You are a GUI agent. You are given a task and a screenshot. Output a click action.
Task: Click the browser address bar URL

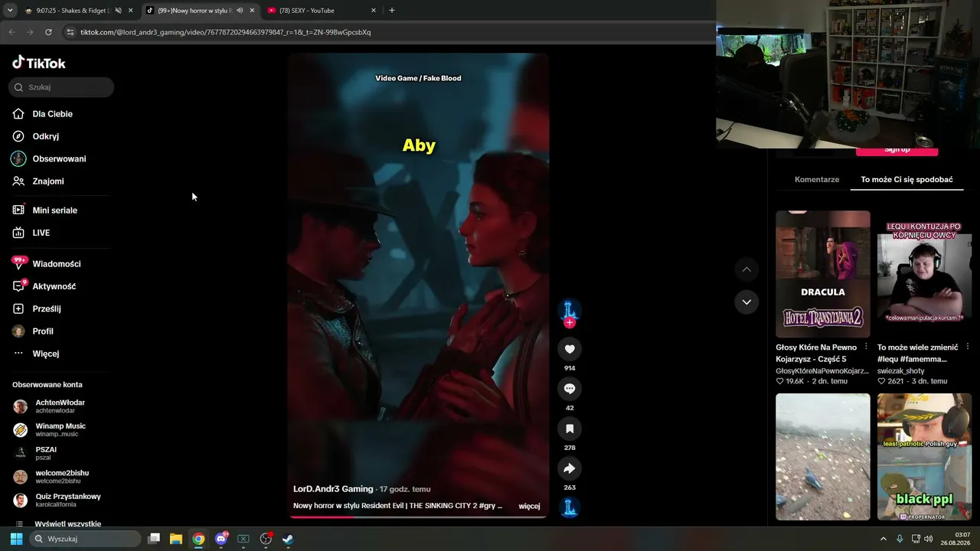(225, 32)
